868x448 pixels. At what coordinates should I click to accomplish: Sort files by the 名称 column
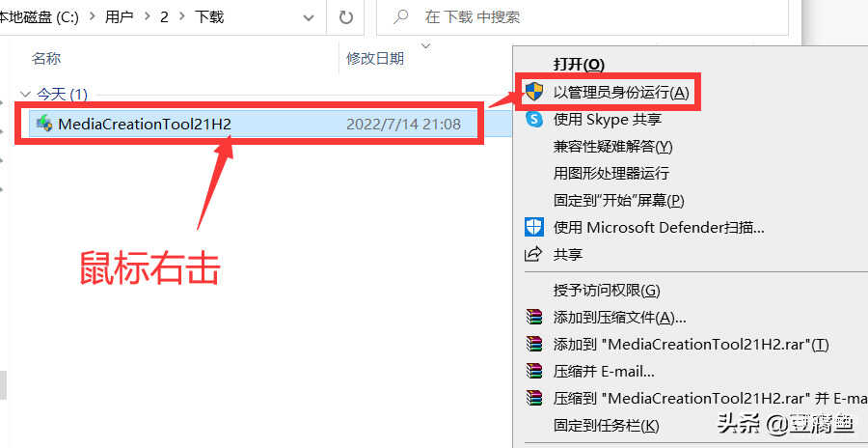[46, 58]
